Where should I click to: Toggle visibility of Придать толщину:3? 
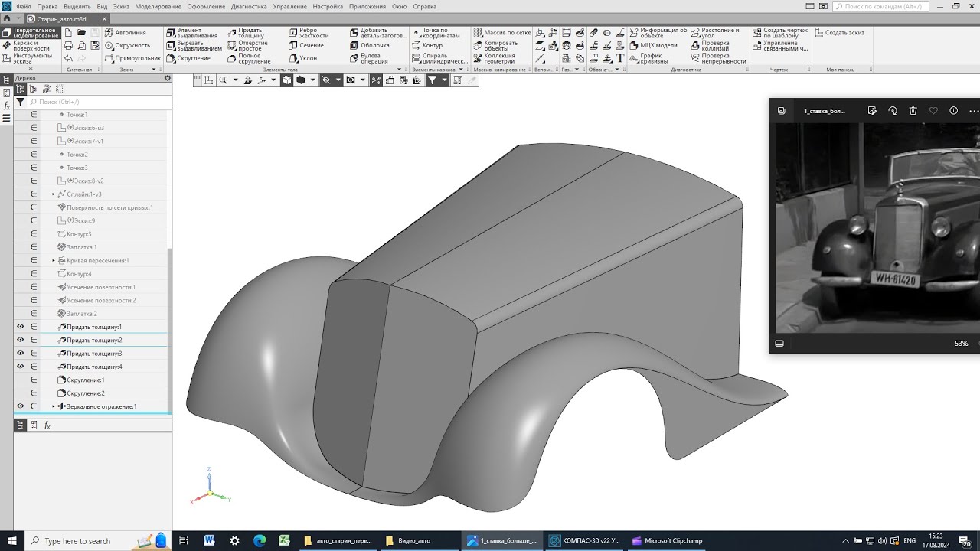point(21,354)
